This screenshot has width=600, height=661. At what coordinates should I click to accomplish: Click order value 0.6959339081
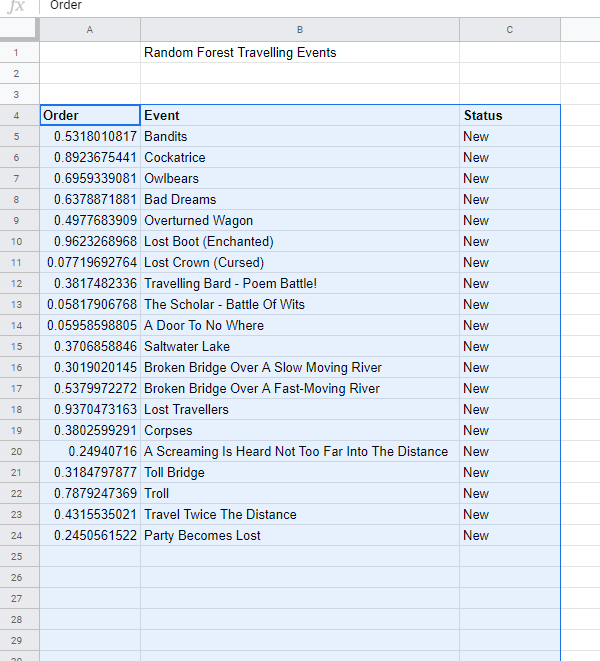coord(90,179)
